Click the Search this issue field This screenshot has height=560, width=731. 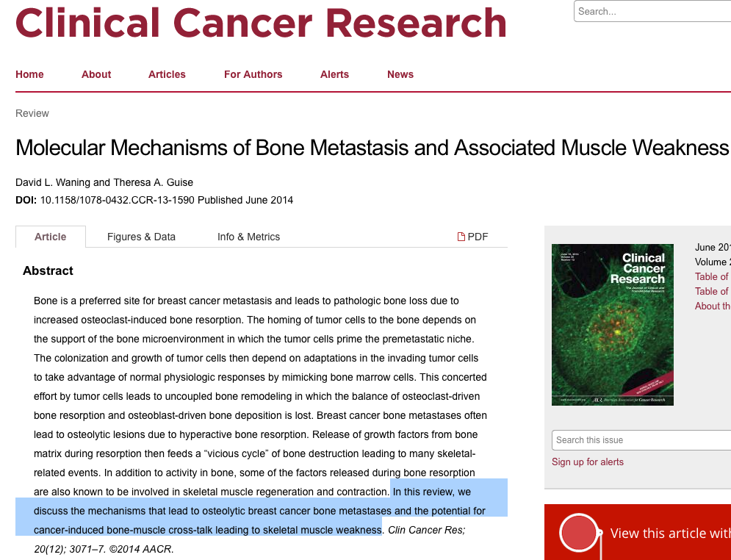click(639, 440)
